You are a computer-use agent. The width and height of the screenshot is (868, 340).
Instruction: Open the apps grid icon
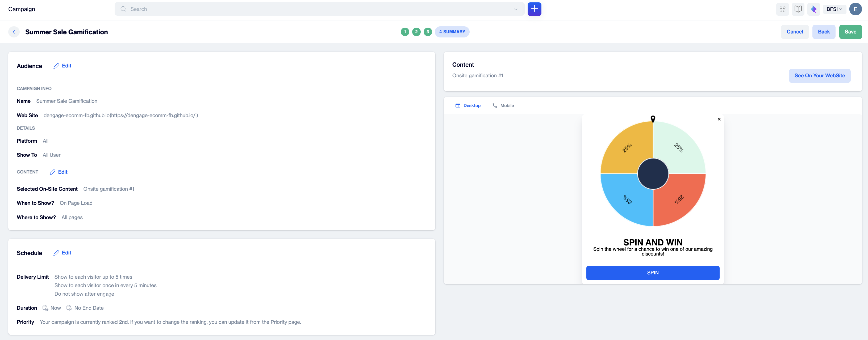click(x=782, y=9)
